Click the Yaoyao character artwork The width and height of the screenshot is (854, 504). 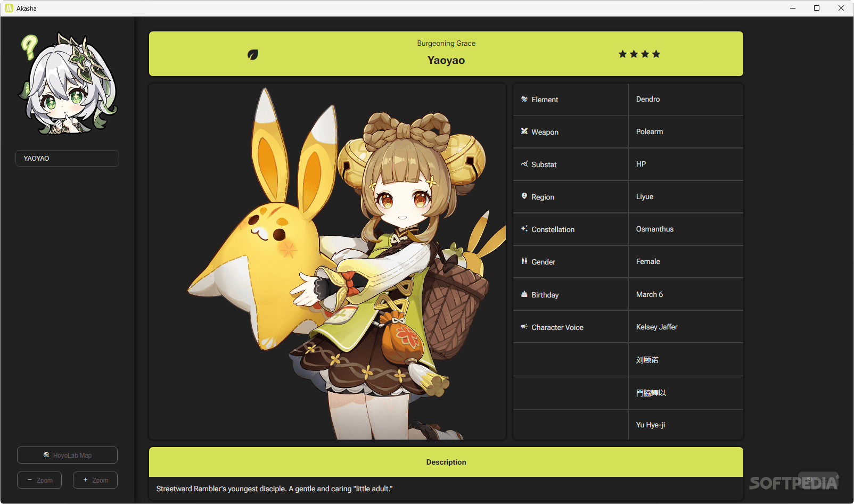(x=327, y=261)
